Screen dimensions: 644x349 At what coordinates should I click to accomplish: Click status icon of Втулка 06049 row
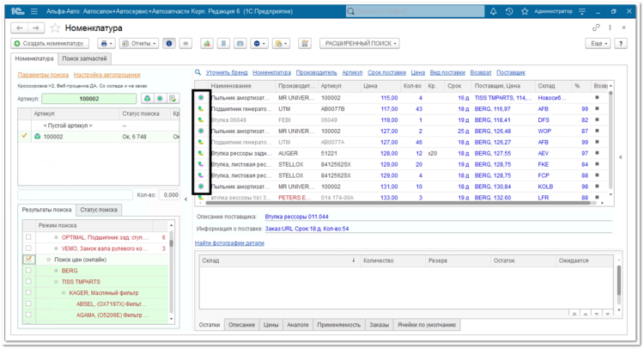coord(201,120)
